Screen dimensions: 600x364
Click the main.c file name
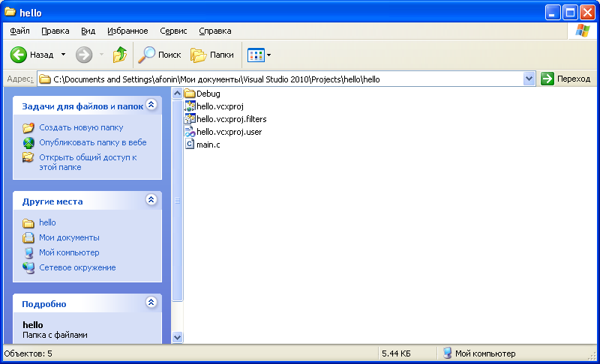click(208, 145)
